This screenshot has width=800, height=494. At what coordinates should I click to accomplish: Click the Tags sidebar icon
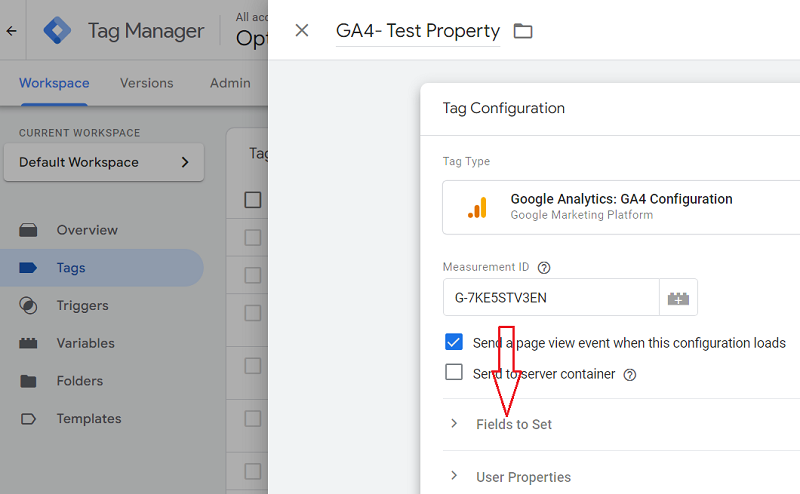tap(28, 268)
